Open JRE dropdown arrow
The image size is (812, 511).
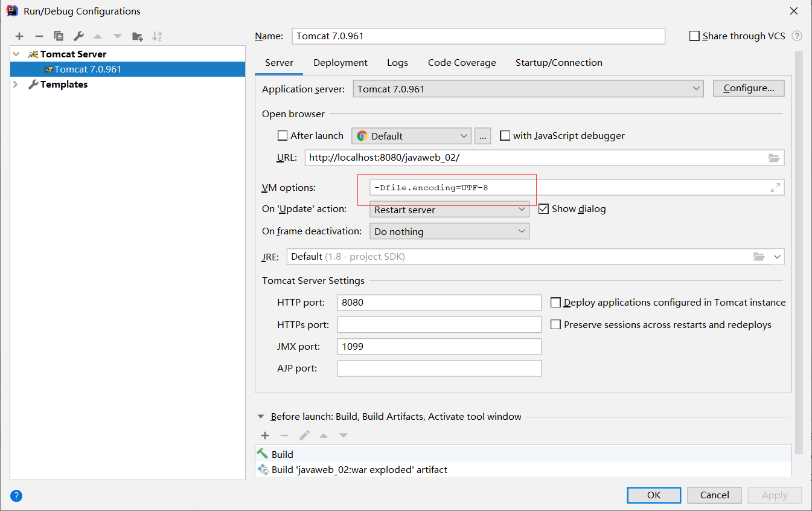click(x=776, y=257)
